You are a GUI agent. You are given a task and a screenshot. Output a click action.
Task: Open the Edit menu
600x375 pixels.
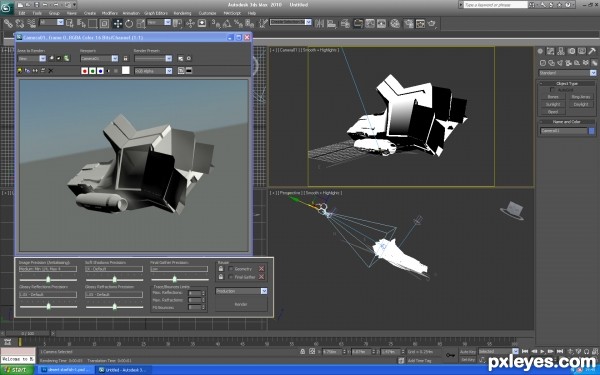pyautogui.click(x=22, y=13)
